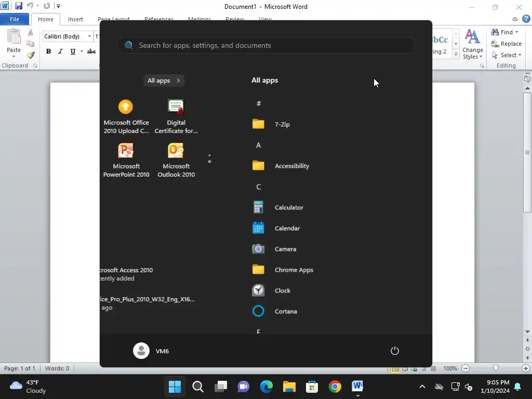
Task: Launch Microsoft Edge from the taskbar
Action: click(x=267, y=387)
